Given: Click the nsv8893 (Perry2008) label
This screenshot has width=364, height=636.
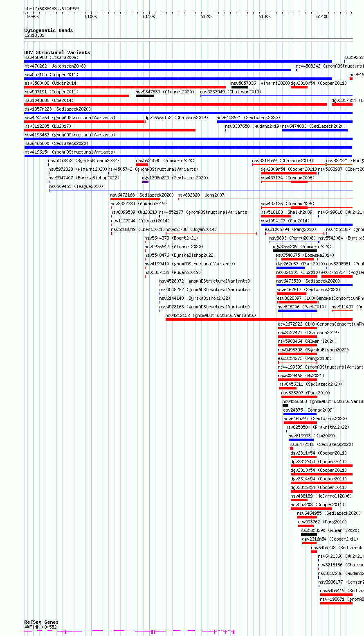Looking at the screenshot, I should (x=292, y=238).
